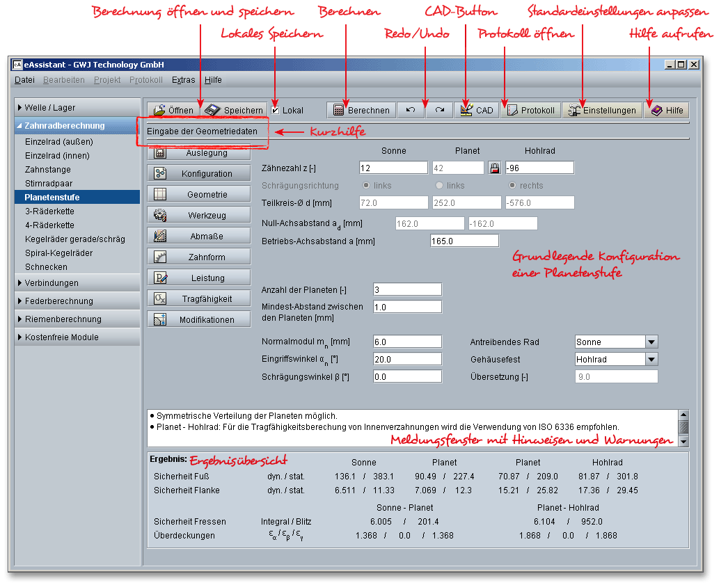The height and width of the screenshot is (583, 728).
Task: Click the lock icon beside Planet Zähnezahl
Action: click(x=494, y=168)
